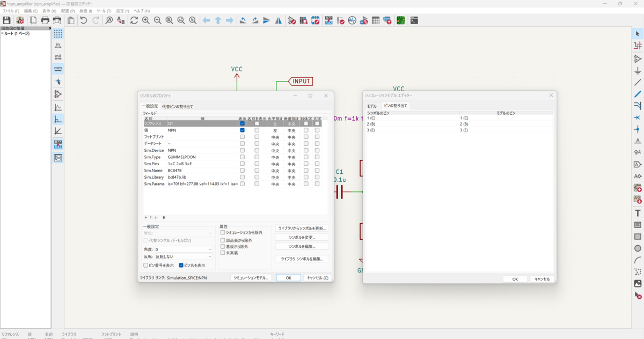This screenshot has width=644, height=339.
Task: Click the Mirror horizontally icon
Action: 279,20
